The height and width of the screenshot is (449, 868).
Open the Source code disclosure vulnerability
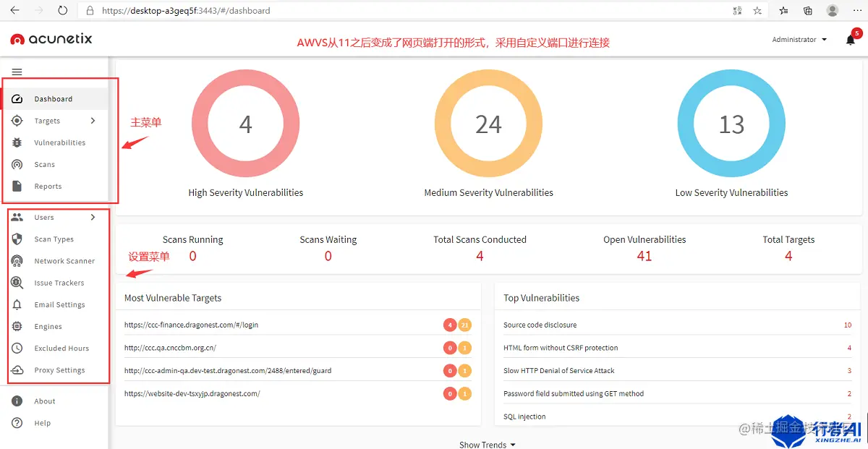(540, 325)
